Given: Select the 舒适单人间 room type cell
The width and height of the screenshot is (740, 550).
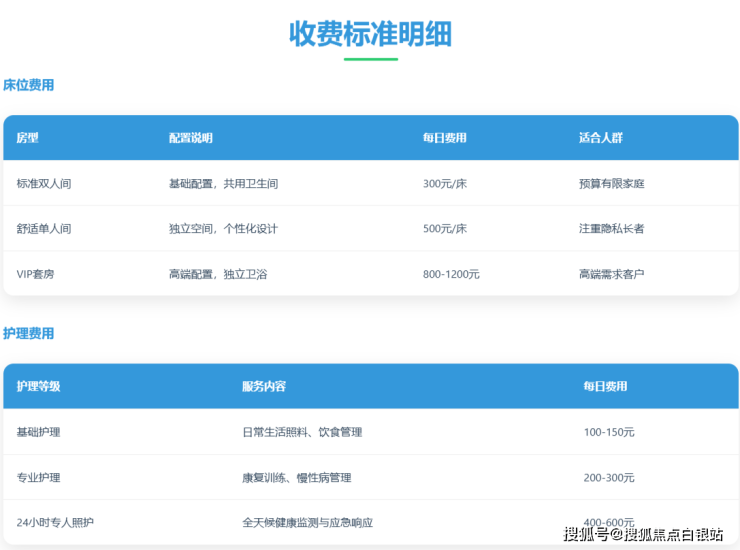Looking at the screenshot, I should [44, 229].
